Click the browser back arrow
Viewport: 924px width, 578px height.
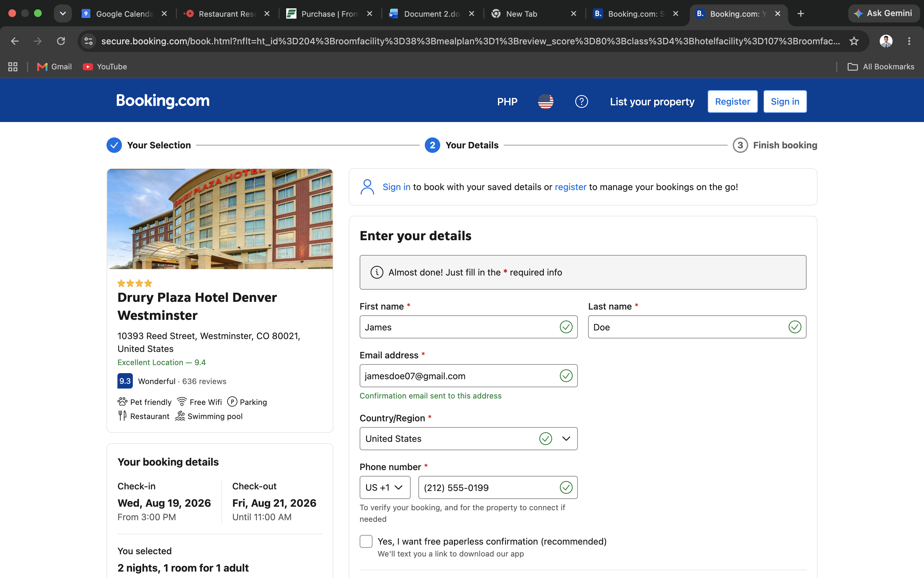pos(15,41)
